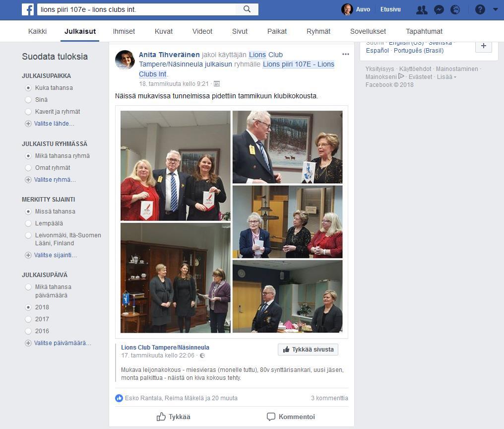
Task: Switch to the Paikat tab
Action: pos(277,31)
